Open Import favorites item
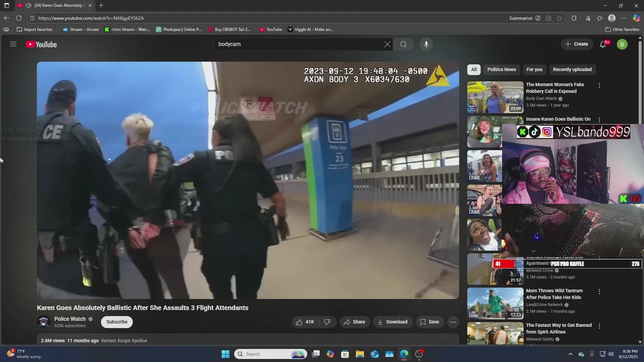This screenshot has width=644, height=362. tap(34, 30)
